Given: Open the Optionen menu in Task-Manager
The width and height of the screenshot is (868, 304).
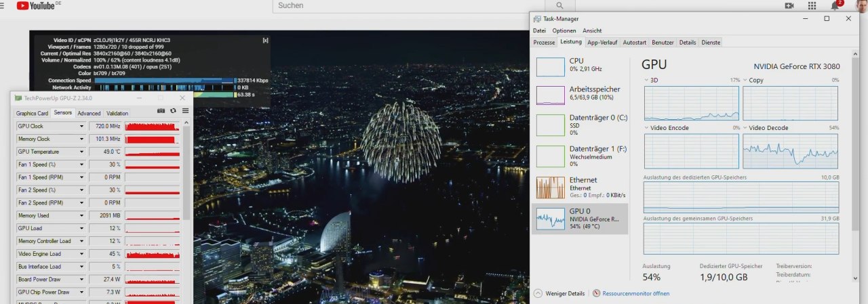Looking at the screenshot, I should [x=564, y=30].
